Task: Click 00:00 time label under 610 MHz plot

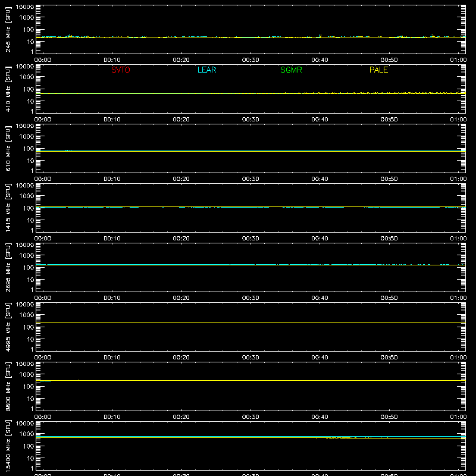Action: coord(43,179)
